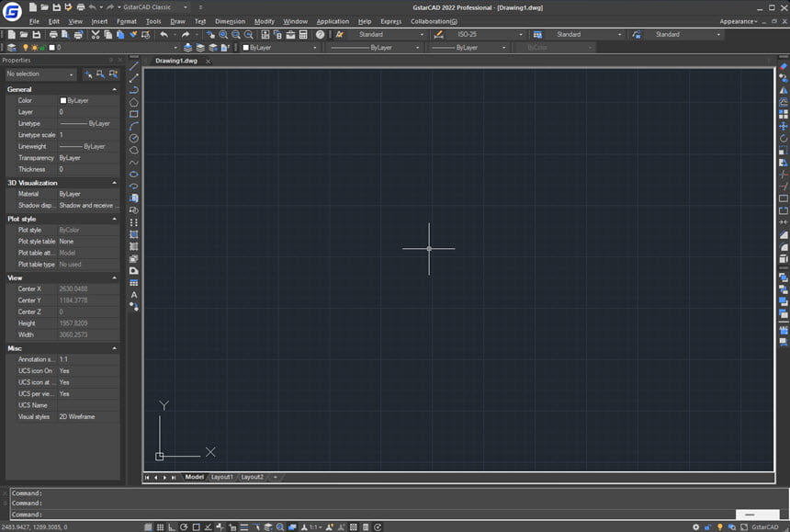The width and height of the screenshot is (790, 532).
Task: Open the GstarCAD Classic workspace dropdown
Action: [186, 7]
